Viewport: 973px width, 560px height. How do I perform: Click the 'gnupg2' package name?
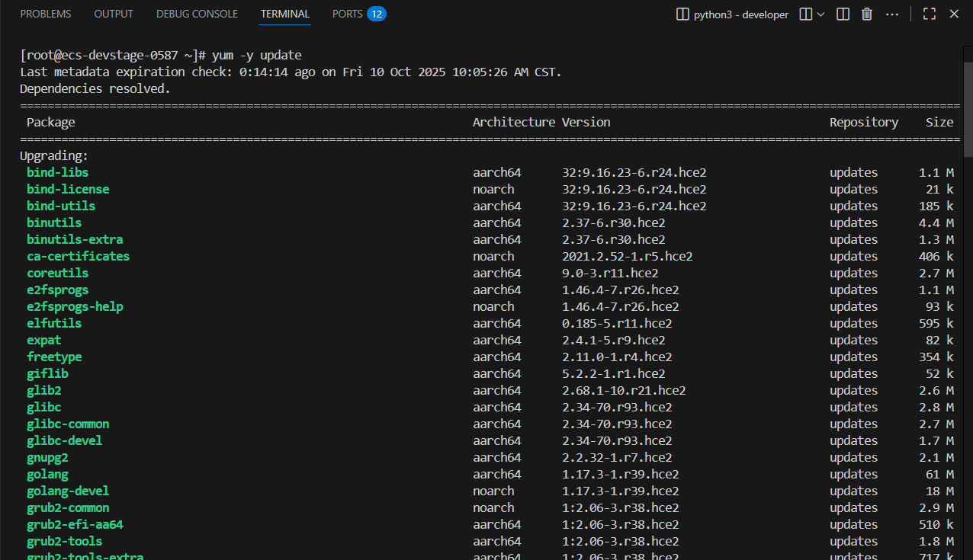tap(47, 457)
